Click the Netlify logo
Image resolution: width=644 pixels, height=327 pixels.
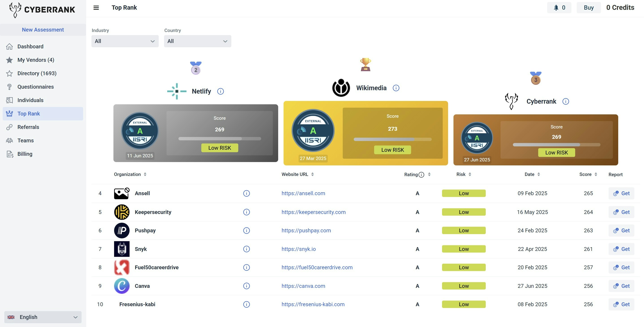coord(177,91)
